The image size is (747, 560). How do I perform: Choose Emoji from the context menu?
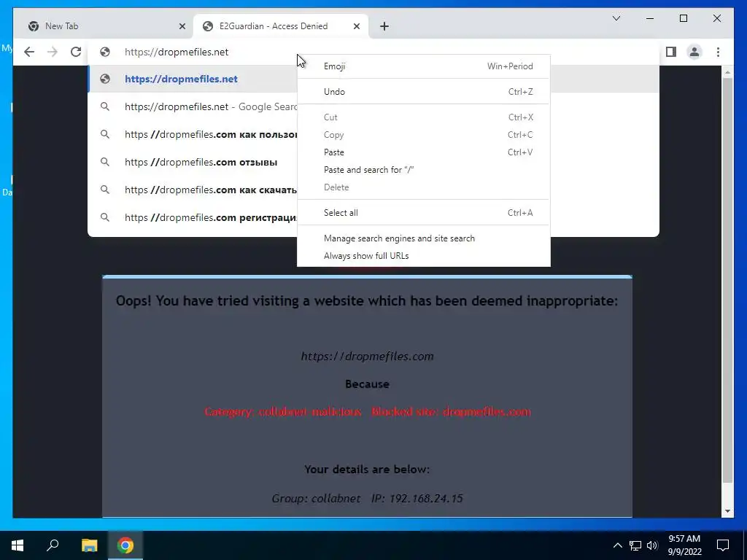pyautogui.click(x=424, y=66)
